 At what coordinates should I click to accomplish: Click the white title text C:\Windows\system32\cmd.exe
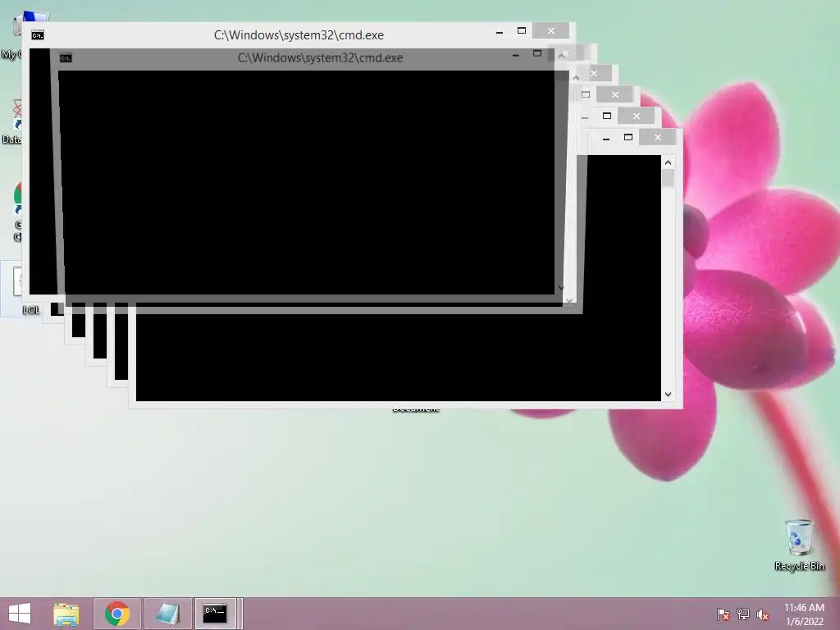point(299,35)
